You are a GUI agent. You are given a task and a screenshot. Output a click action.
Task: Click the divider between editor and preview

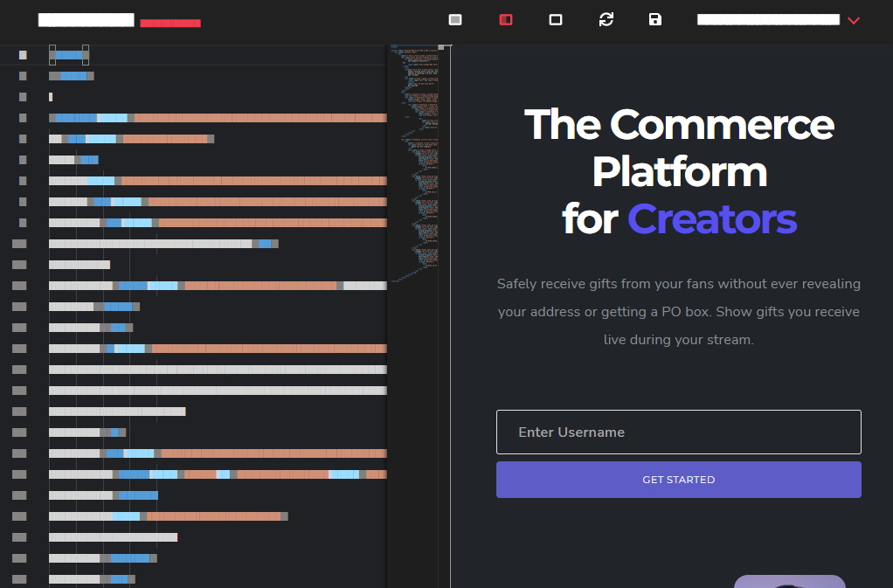pos(450,315)
